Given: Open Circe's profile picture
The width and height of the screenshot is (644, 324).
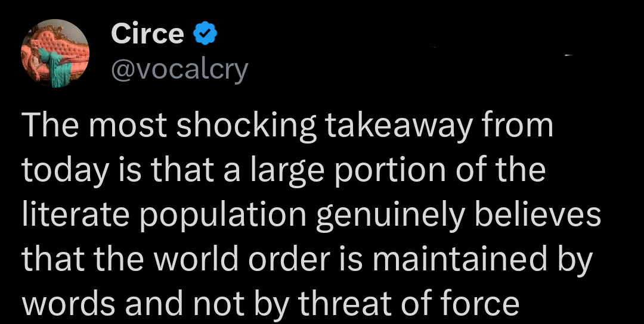Looking at the screenshot, I should click(x=55, y=53).
